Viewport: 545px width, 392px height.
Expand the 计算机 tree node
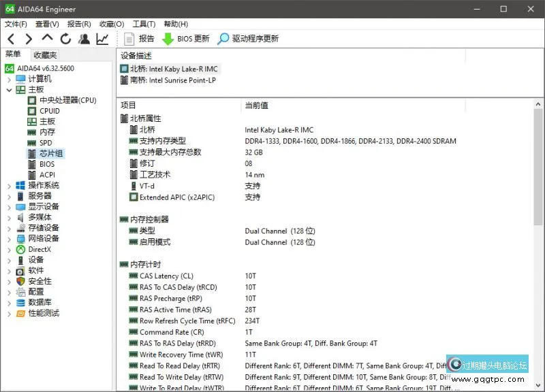pyautogui.click(x=8, y=79)
